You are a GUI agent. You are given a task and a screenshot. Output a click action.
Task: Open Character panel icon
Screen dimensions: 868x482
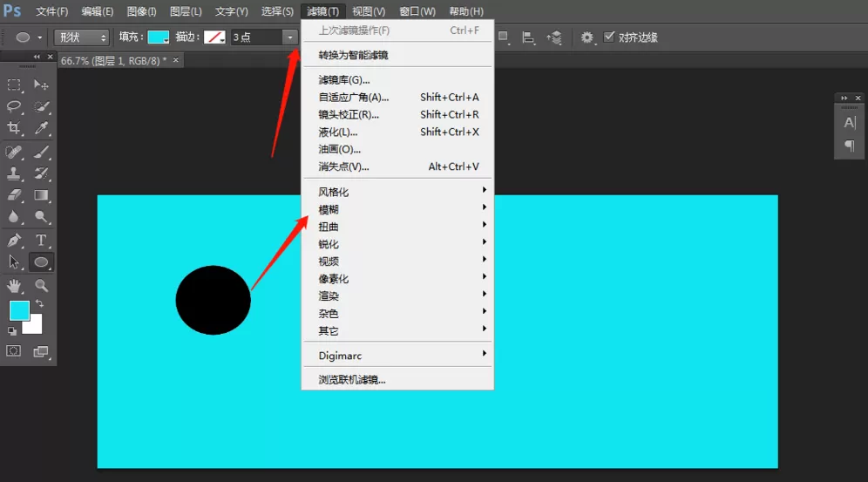tap(850, 122)
